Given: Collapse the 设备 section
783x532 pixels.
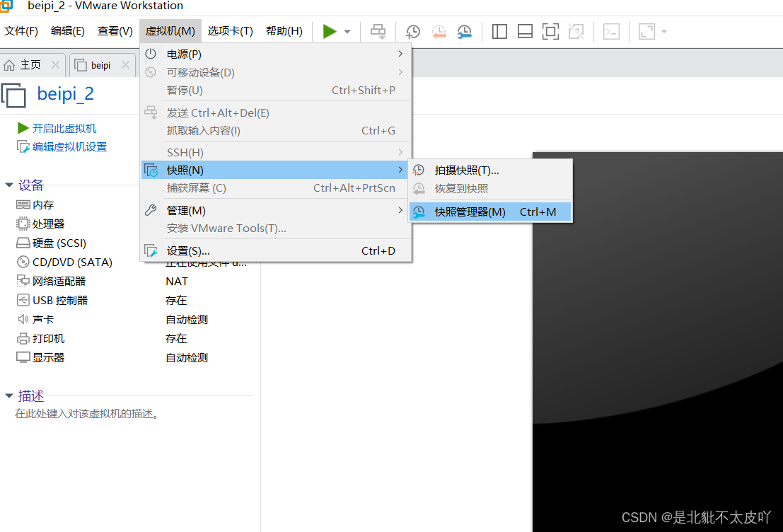Looking at the screenshot, I should point(9,185).
